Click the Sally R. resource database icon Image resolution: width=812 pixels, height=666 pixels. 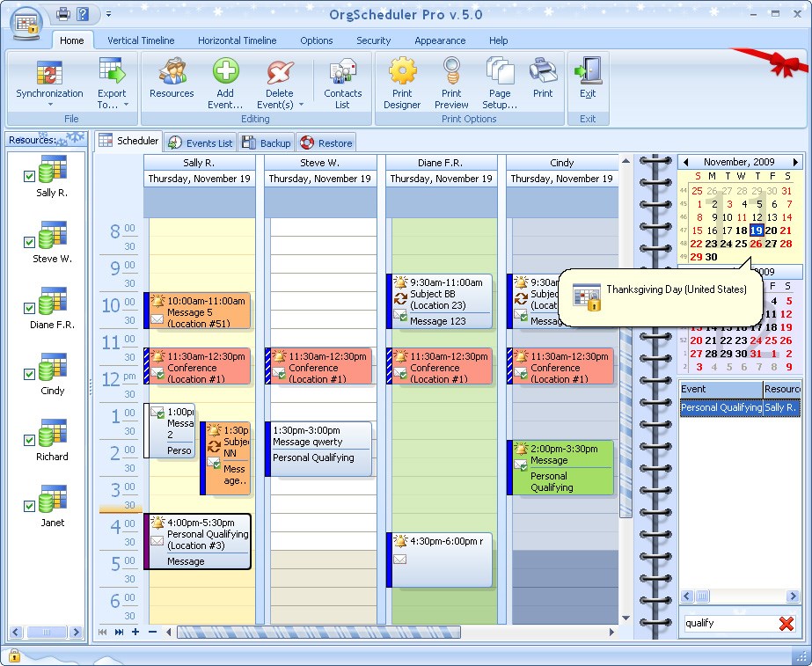pos(53,169)
